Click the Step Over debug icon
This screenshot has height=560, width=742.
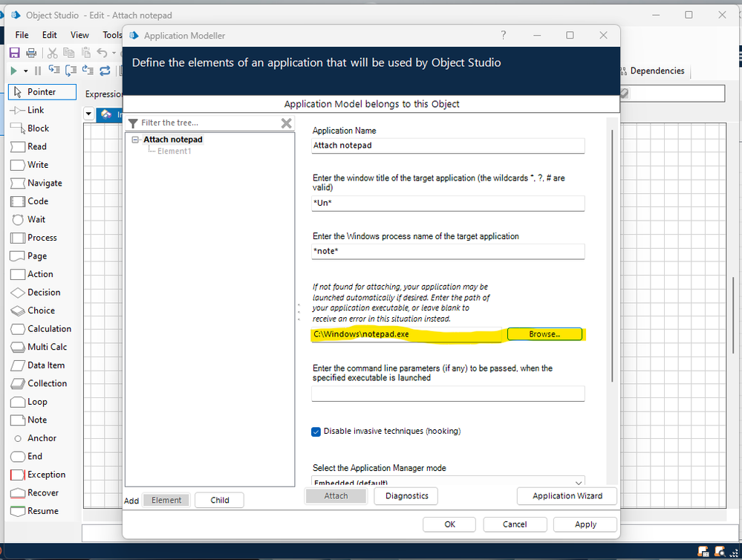pos(71,71)
